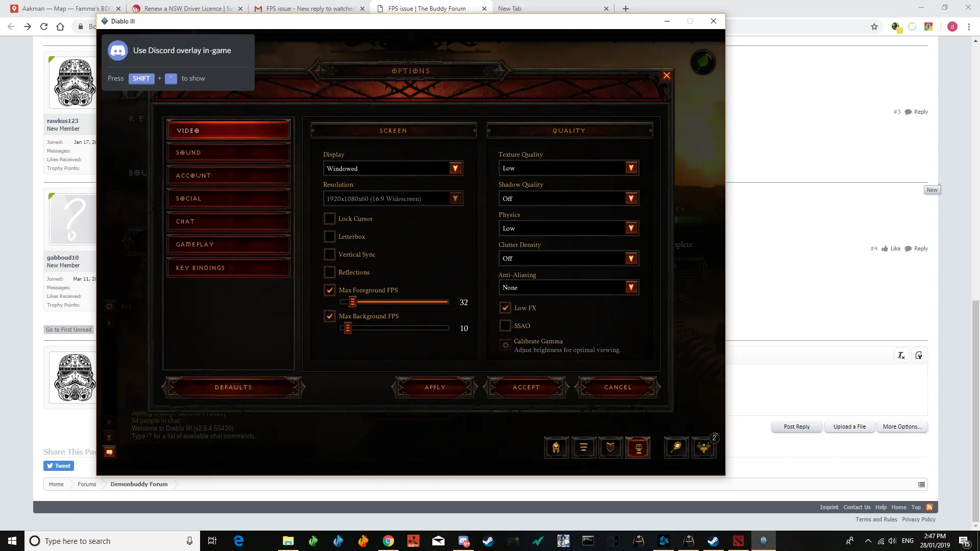The image size is (980, 551).
Task: Select the Video options category
Action: click(229, 130)
